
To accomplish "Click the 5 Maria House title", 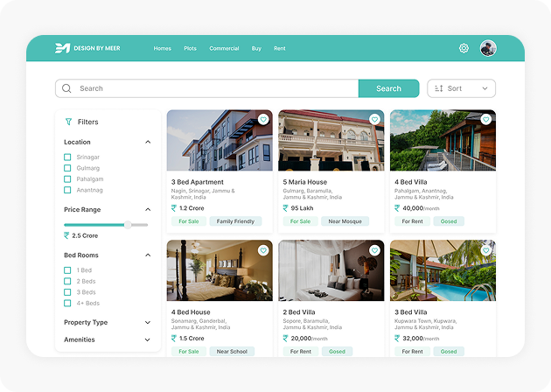I will [305, 182].
